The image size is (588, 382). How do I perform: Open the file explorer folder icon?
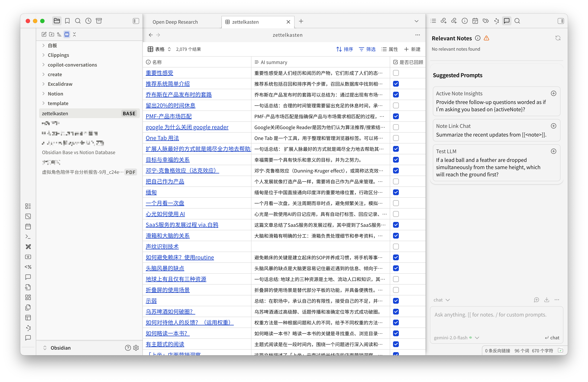tap(57, 21)
